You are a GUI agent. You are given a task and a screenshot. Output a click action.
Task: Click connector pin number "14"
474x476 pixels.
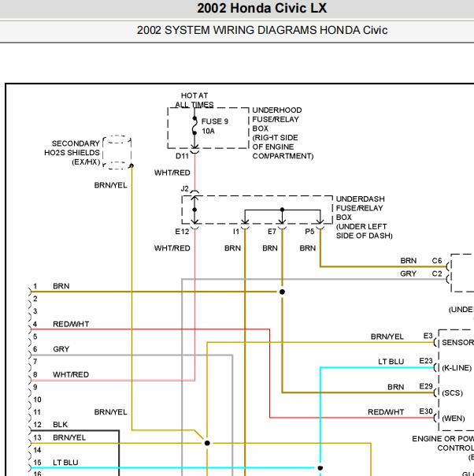pos(37,450)
